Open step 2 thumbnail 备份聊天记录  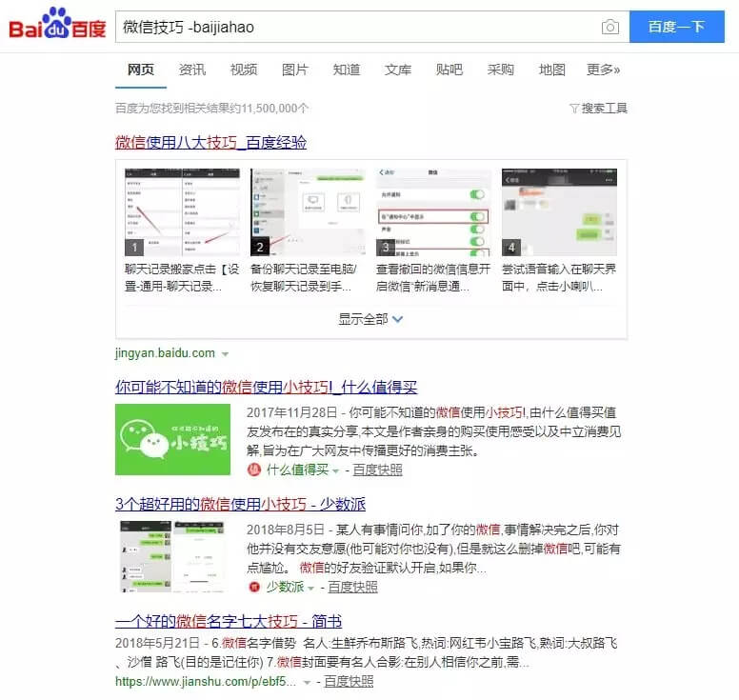pos(308,211)
